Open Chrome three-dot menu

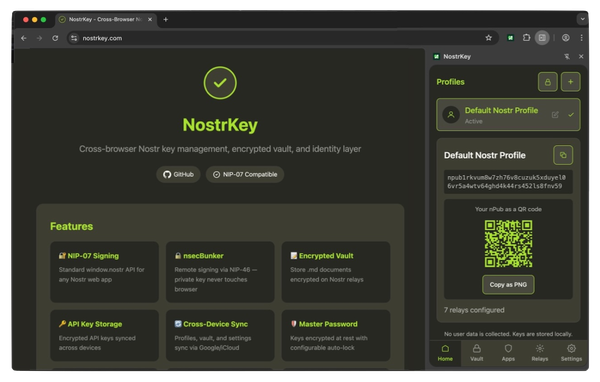[581, 38]
